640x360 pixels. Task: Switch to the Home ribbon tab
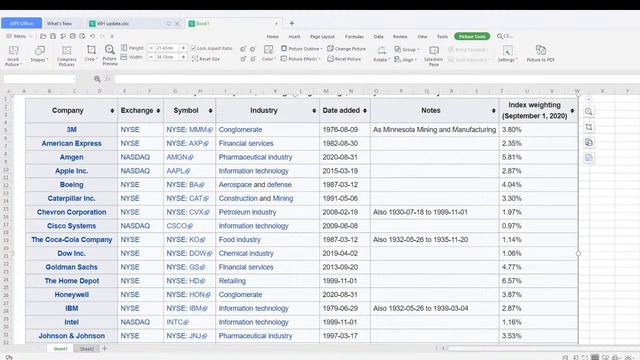pyautogui.click(x=272, y=36)
